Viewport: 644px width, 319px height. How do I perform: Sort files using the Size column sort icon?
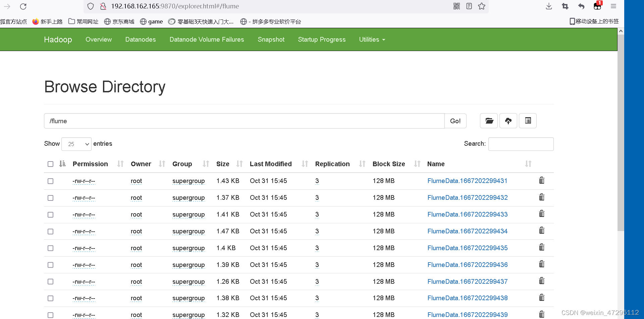click(239, 164)
